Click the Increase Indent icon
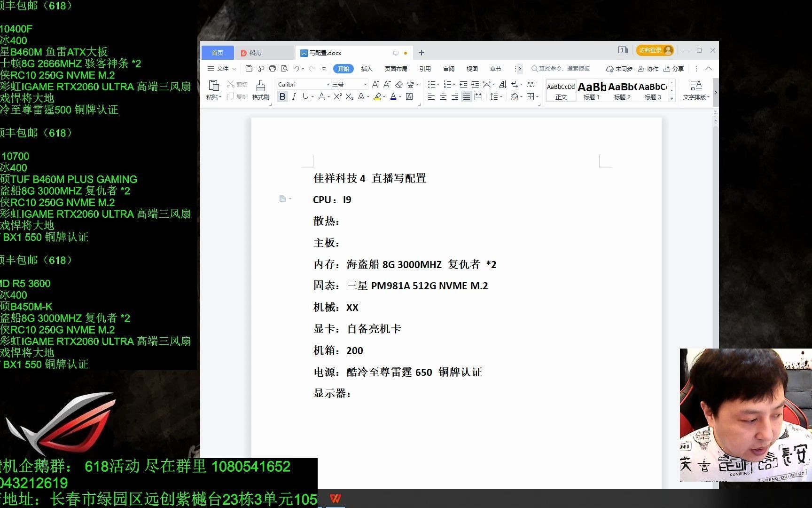 click(x=475, y=84)
